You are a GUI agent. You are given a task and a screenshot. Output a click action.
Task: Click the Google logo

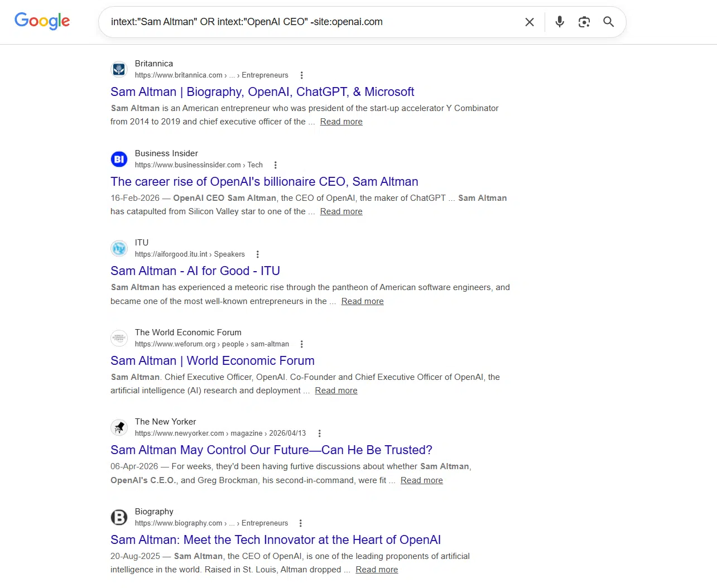click(x=42, y=21)
